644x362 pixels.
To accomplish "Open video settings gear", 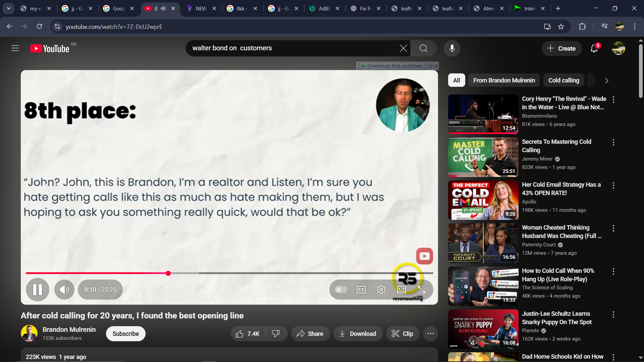I will 381,290.
